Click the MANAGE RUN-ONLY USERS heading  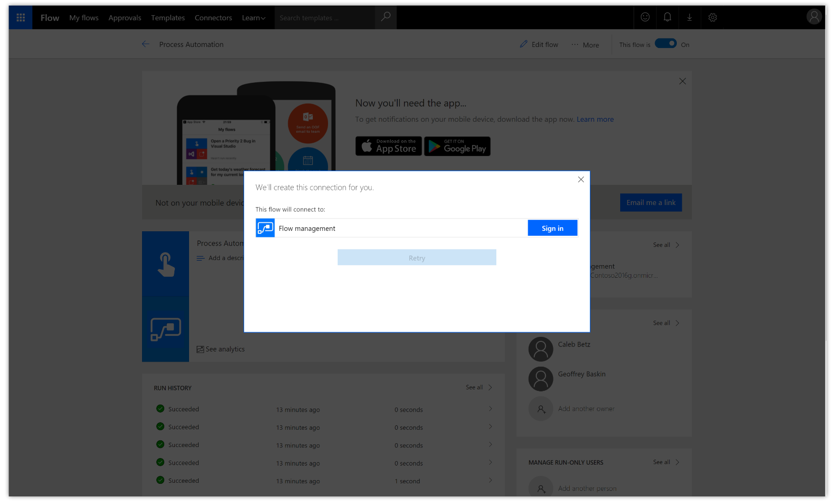tap(566, 463)
